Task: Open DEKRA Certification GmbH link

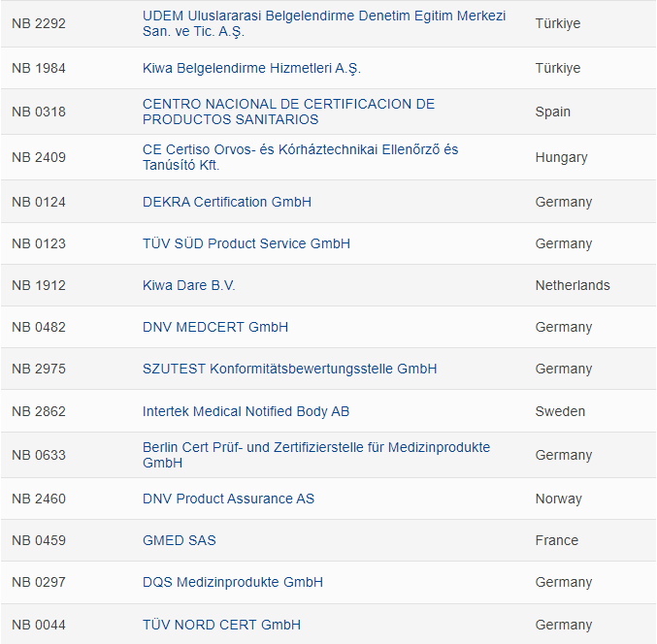Action: 227,202
